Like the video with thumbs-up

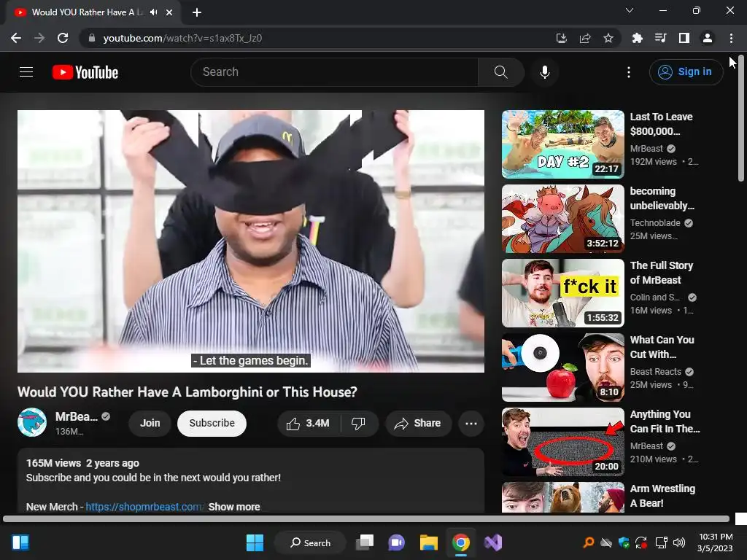pos(309,424)
